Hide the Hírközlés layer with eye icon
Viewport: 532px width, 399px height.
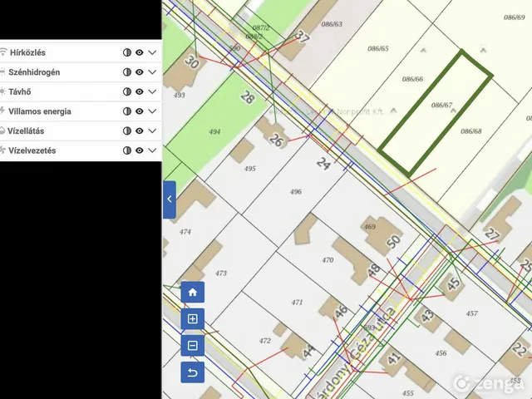pyautogui.click(x=140, y=52)
